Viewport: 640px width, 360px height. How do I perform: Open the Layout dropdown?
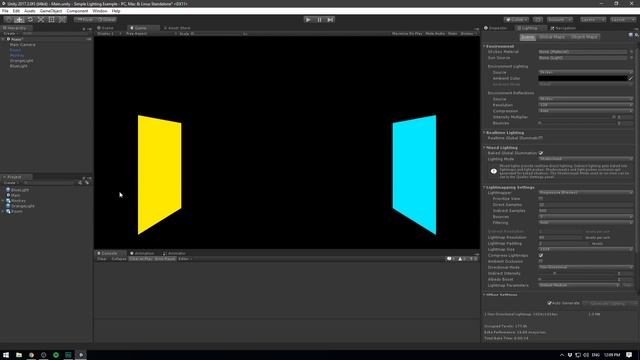click(622, 20)
